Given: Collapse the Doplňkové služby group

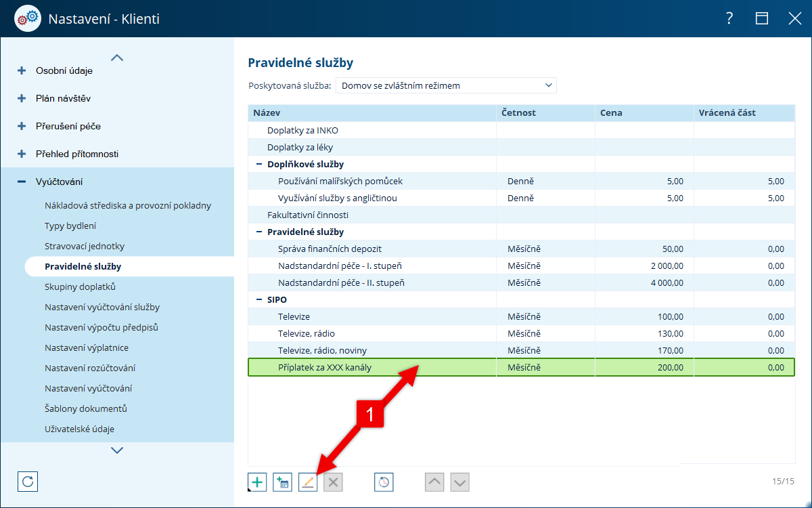Looking at the screenshot, I should pyautogui.click(x=259, y=164).
